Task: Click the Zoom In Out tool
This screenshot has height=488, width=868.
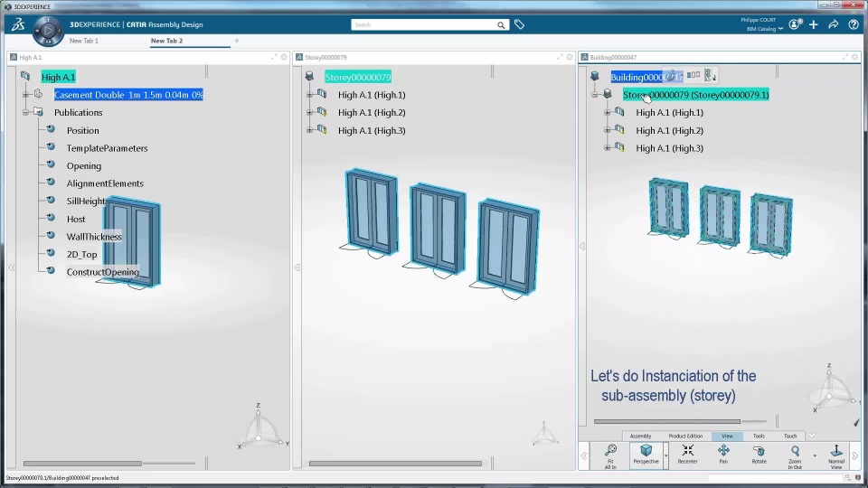Action: [x=795, y=456]
